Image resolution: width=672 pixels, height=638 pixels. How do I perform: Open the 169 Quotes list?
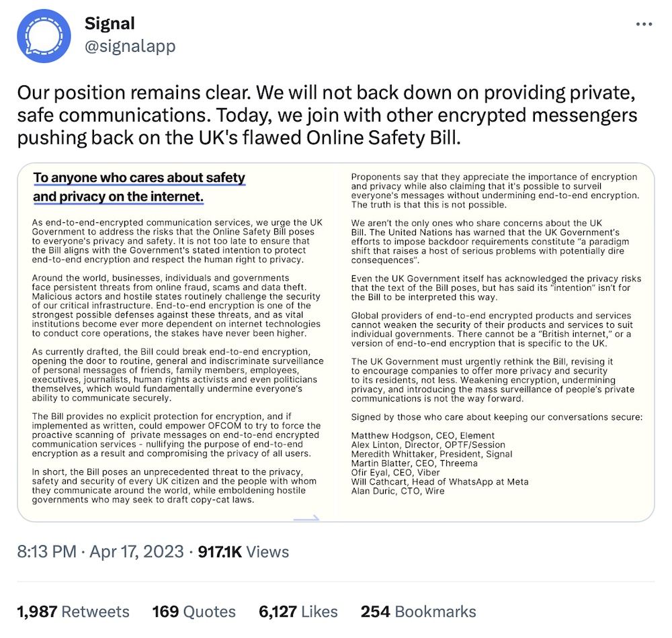coord(194,612)
